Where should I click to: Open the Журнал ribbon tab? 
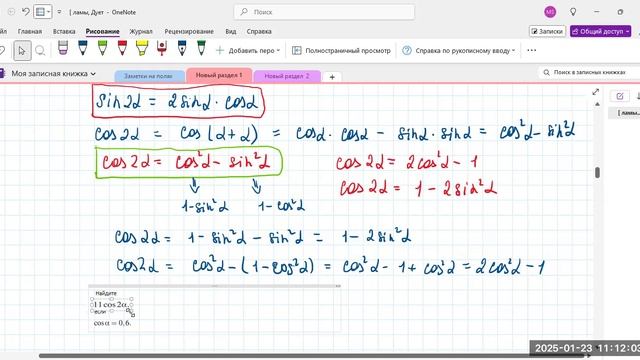pyautogui.click(x=141, y=31)
